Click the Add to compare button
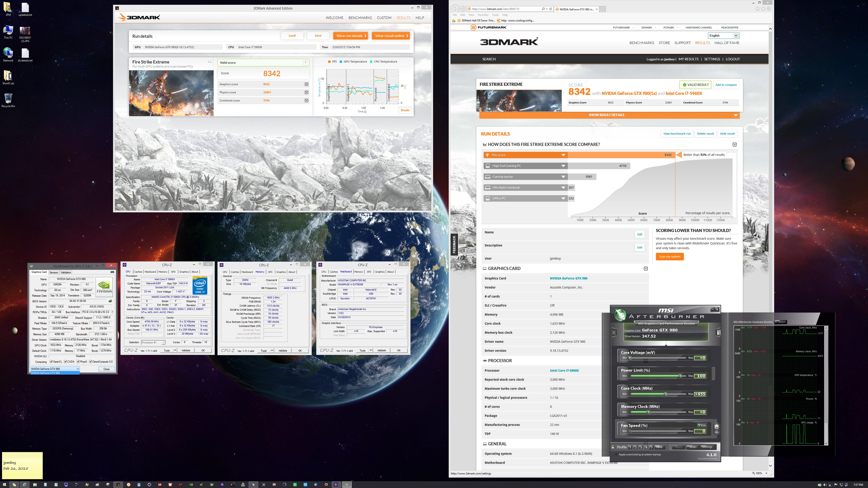This screenshot has width=868, height=488. 726,85
